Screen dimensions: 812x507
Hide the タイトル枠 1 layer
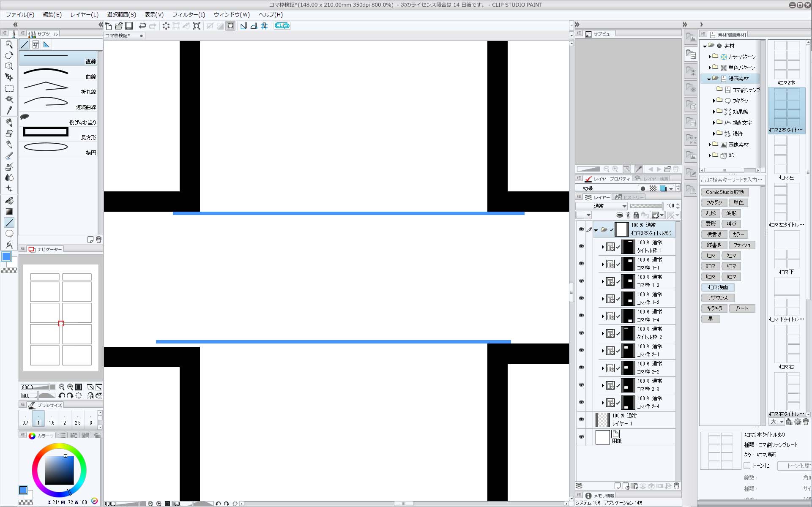pos(581,246)
